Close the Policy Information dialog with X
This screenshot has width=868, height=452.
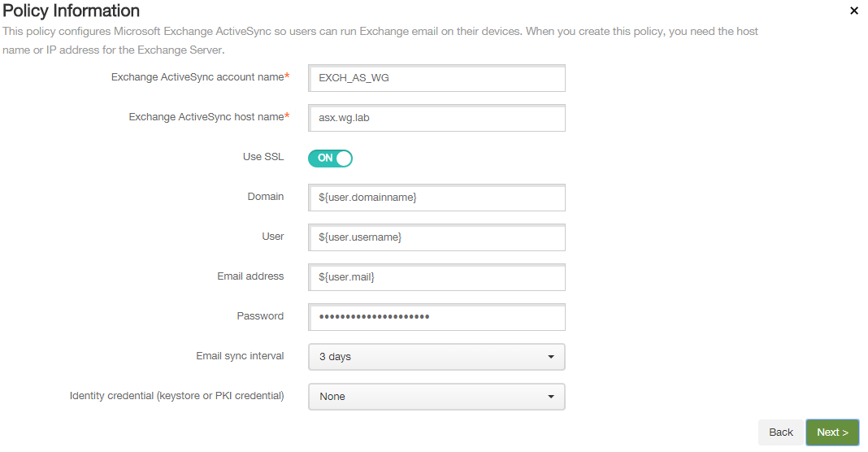coord(853,11)
